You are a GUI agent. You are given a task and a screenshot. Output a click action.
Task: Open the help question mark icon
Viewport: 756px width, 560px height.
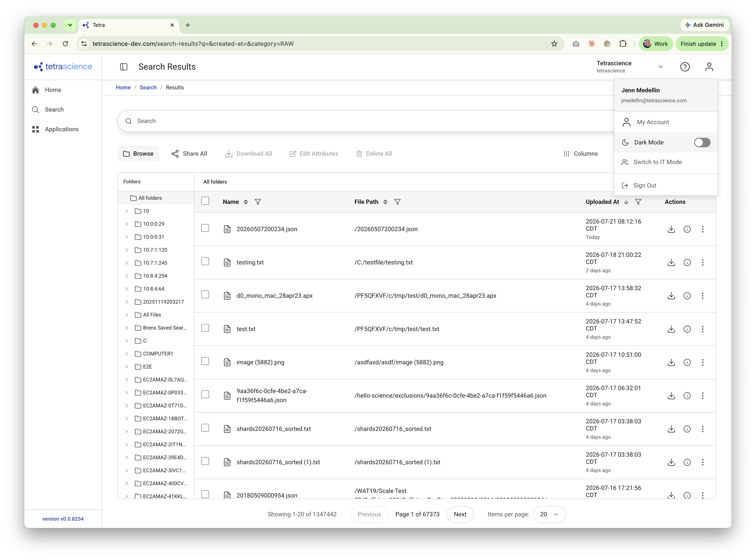pos(685,67)
